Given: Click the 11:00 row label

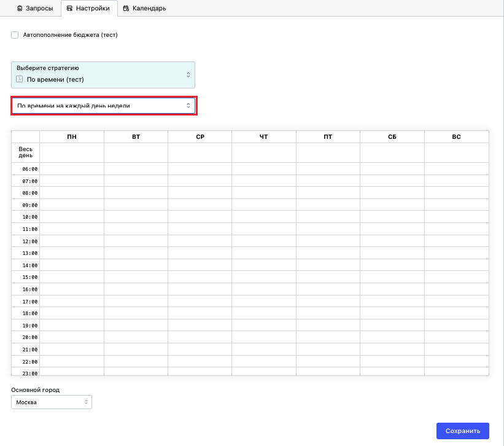Looking at the screenshot, I should click(x=29, y=229).
